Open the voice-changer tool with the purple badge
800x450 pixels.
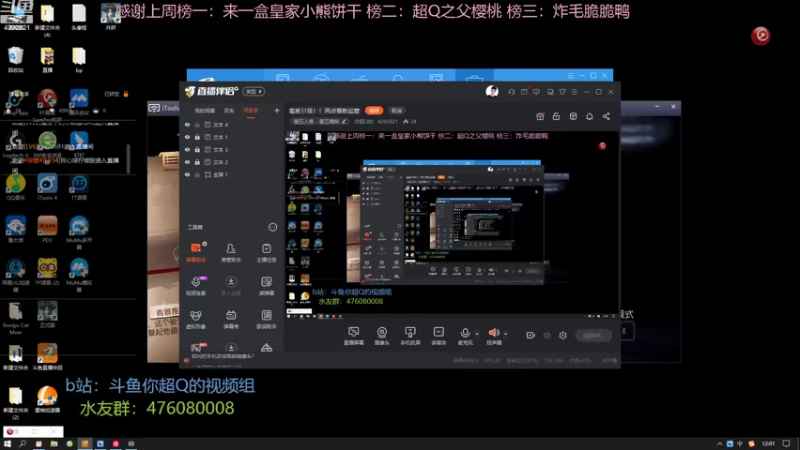click(196, 286)
